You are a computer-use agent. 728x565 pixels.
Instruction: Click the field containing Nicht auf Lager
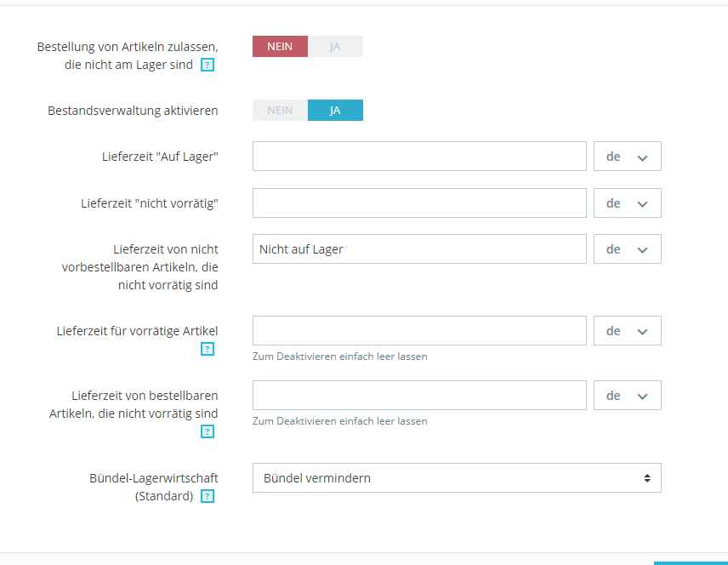[420, 249]
